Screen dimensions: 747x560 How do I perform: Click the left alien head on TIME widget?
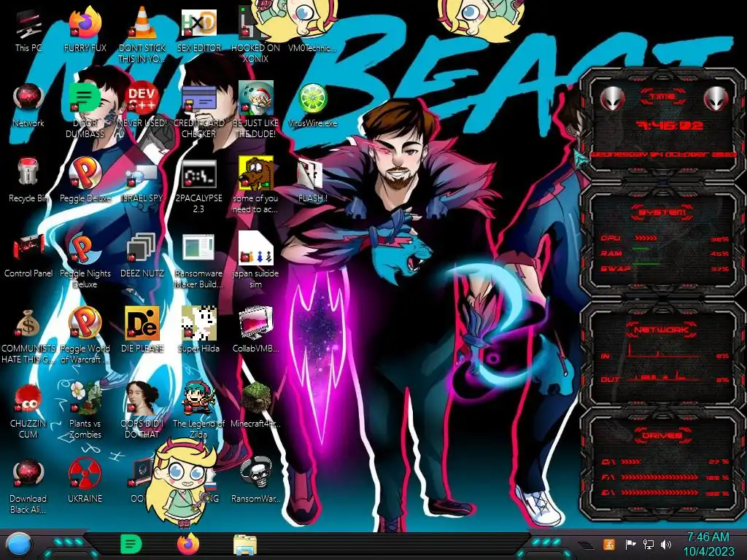(612, 99)
